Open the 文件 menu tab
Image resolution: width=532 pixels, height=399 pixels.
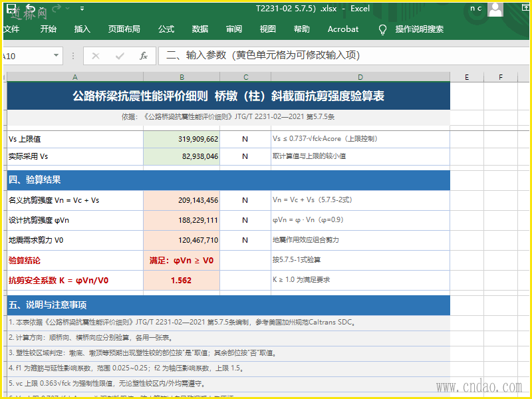click(11, 29)
